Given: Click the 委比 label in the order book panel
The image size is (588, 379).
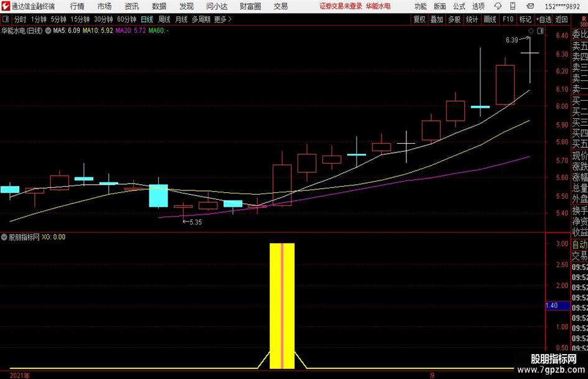Looking at the screenshot, I should pos(579,34).
